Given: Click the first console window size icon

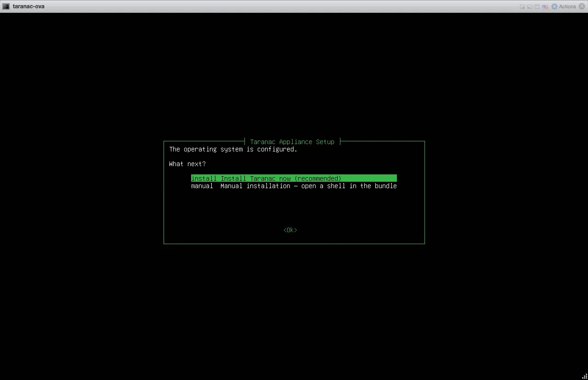Looking at the screenshot, I should pos(522,6).
